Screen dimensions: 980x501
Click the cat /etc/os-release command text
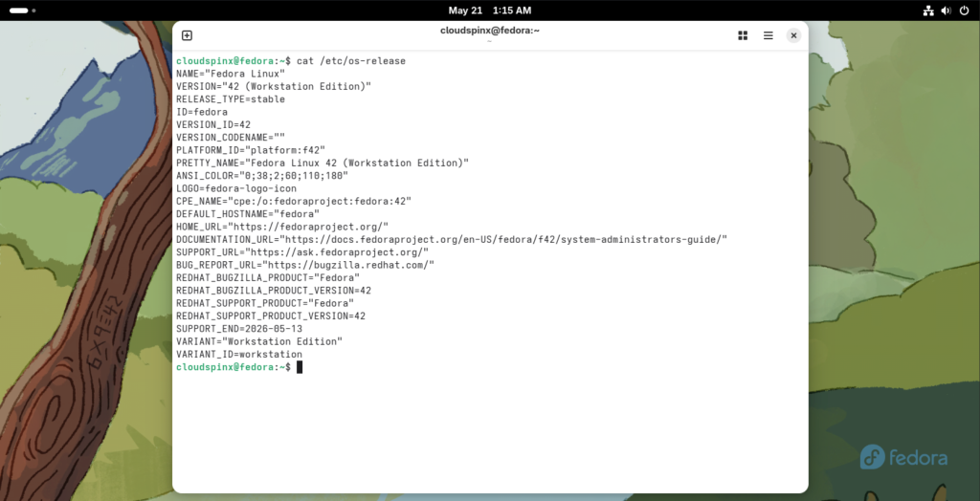(351, 61)
